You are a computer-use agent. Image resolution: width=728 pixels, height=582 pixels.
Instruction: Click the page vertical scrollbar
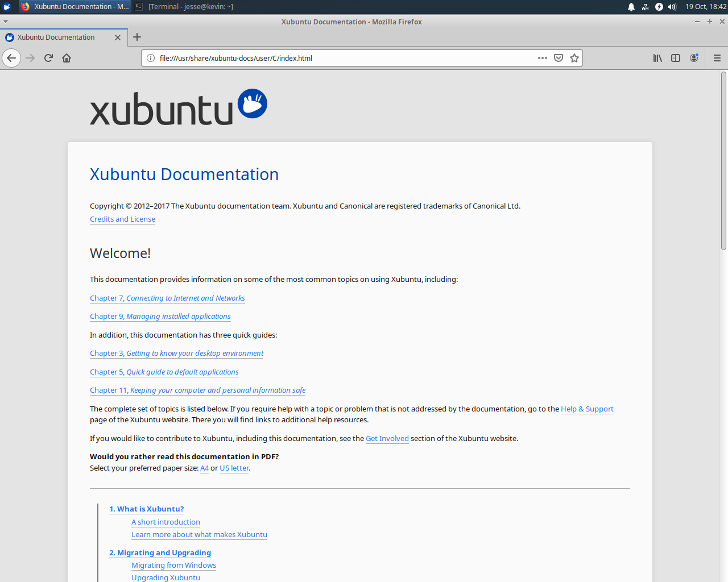(x=723, y=161)
